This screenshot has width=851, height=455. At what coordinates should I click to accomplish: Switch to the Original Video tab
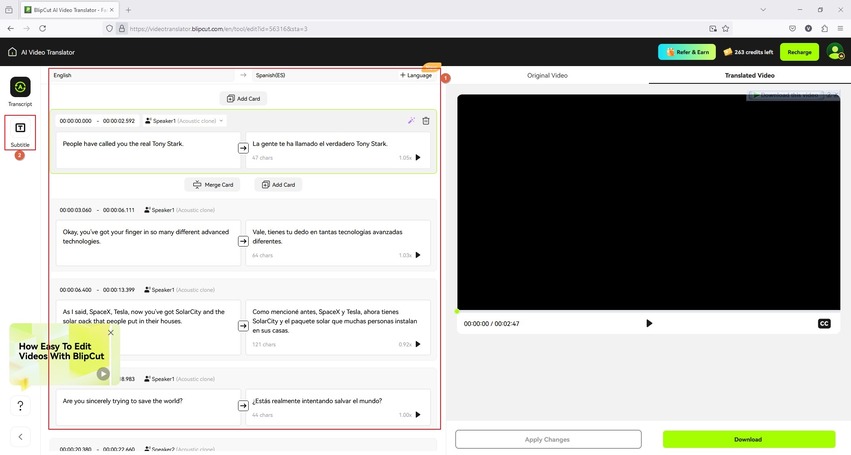[547, 75]
